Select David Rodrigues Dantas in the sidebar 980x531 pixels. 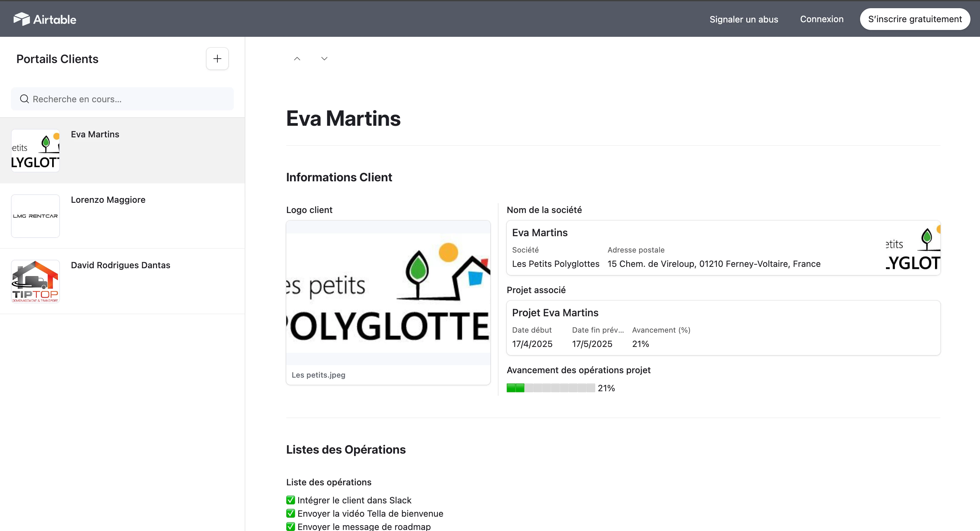(x=123, y=281)
